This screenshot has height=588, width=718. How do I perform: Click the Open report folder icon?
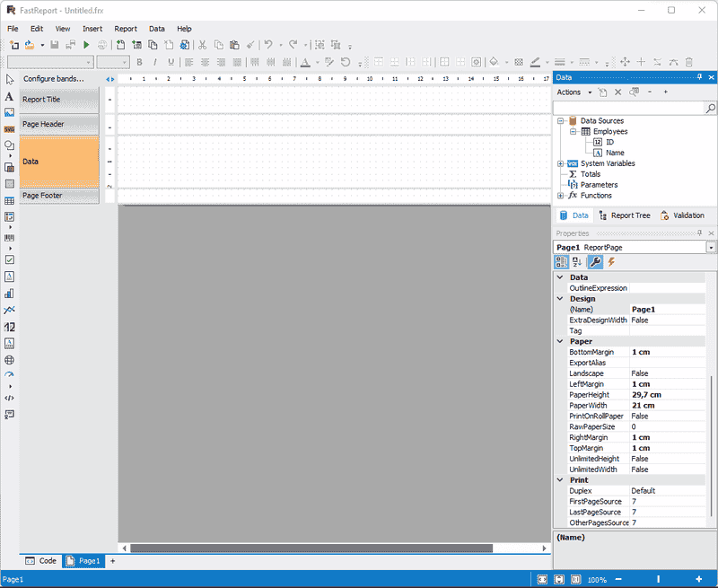click(30, 45)
